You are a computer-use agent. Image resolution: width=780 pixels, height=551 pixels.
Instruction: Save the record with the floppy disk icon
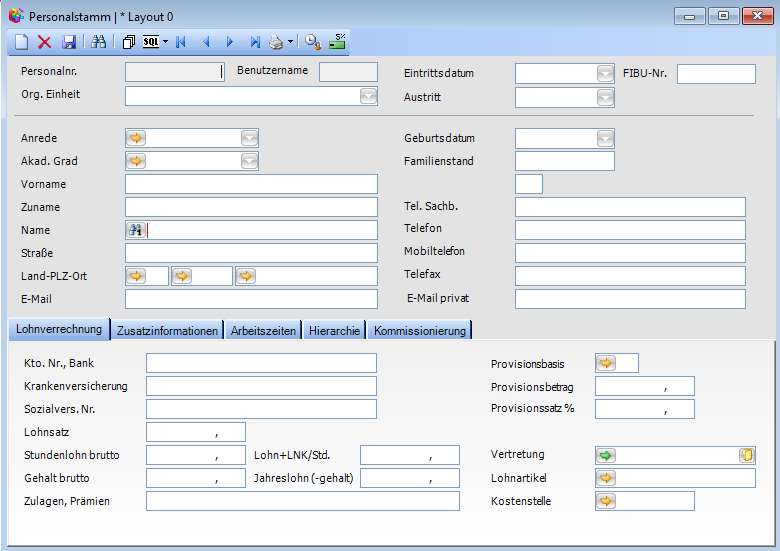click(69, 42)
